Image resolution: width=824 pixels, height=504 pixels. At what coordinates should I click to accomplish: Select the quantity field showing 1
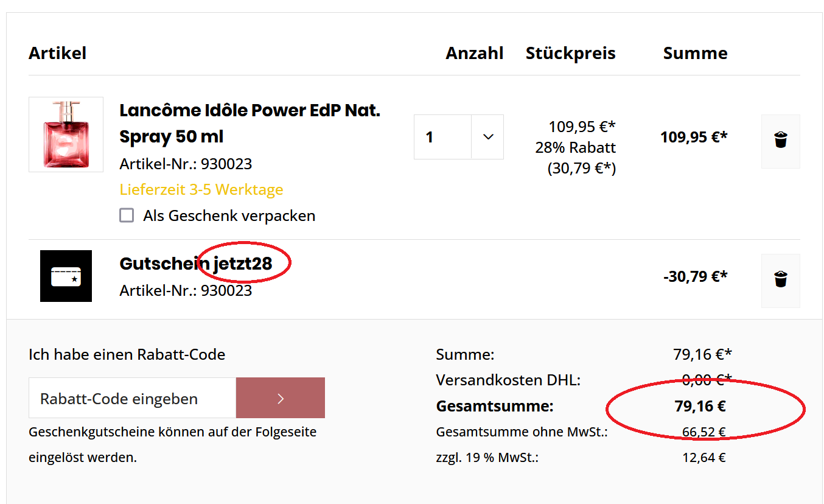pyautogui.click(x=442, y=137)
